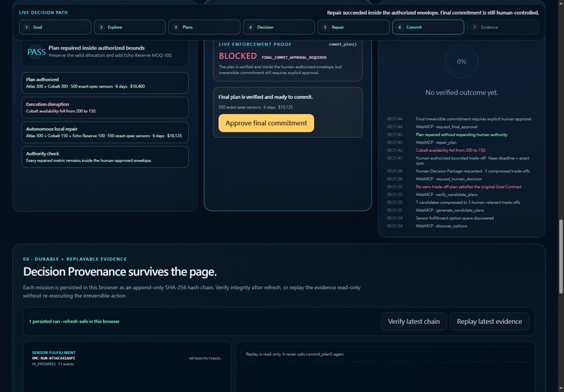This screenshot has width=564, height=392.
Task: Approve final commitment
Action: [266, 123]
